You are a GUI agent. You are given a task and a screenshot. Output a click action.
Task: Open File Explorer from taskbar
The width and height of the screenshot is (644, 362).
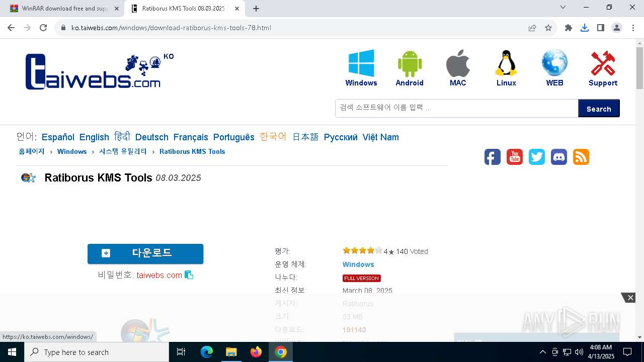[x=231, y=352]
